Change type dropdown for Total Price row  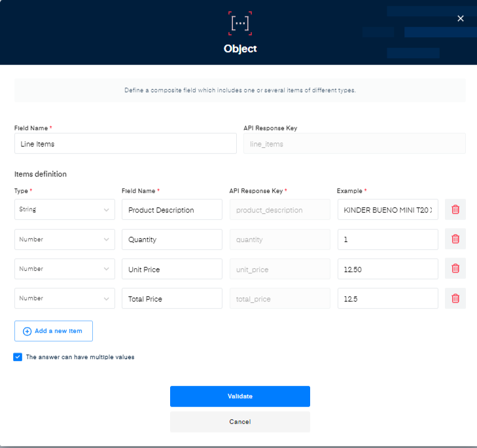click(x=64, y=298)
